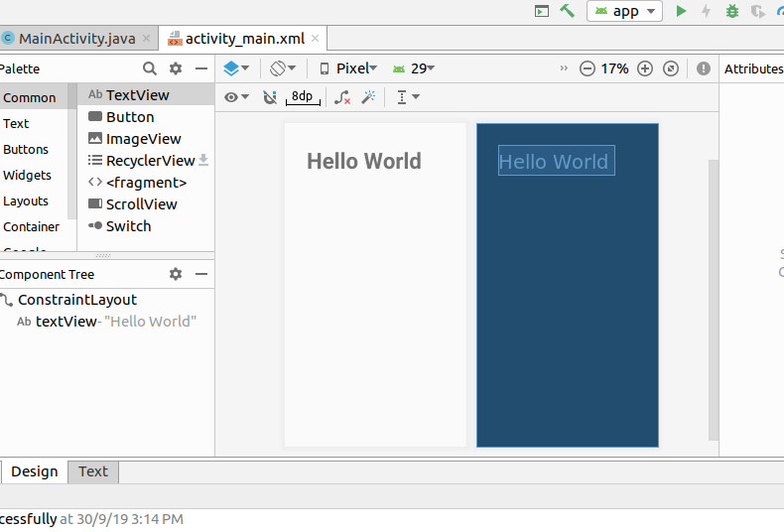
Task: Open the orientation for preview dropdown
Action: pyautogui.click(x=283, y=68)
